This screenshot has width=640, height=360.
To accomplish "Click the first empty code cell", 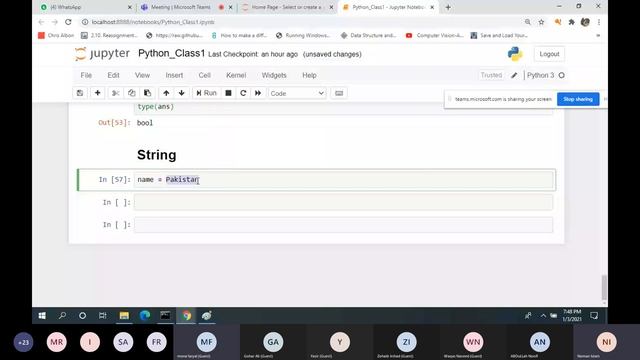I will pyautogui.click(x=344, y=202).
